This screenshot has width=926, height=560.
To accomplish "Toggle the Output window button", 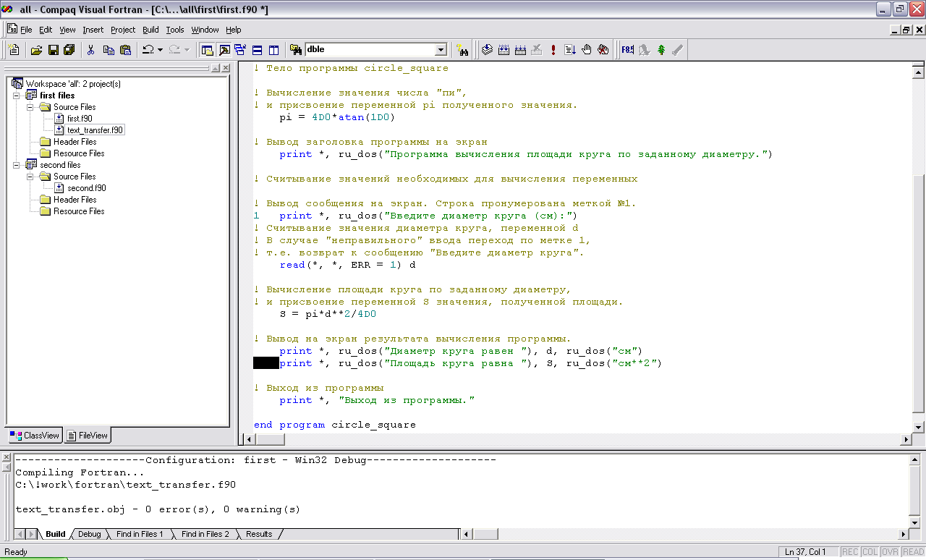I will click(224, 50).
